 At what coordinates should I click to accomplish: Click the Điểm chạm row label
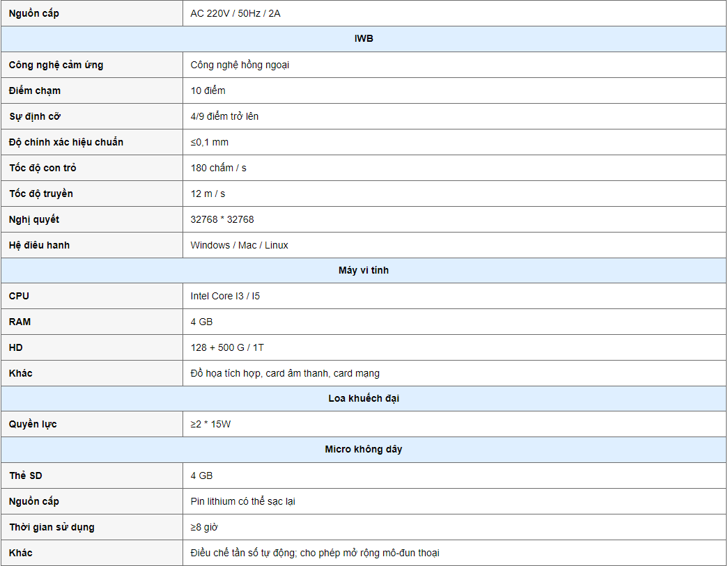point(35,91)
